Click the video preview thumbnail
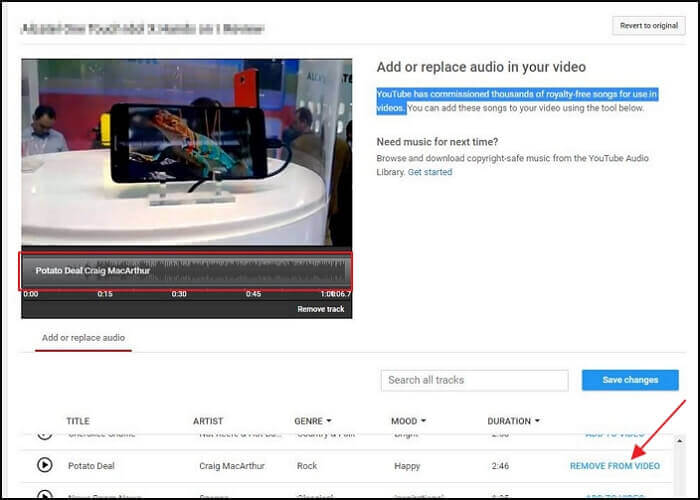Image resolution: width=700 pixels, height=500 pixels. 187,152
